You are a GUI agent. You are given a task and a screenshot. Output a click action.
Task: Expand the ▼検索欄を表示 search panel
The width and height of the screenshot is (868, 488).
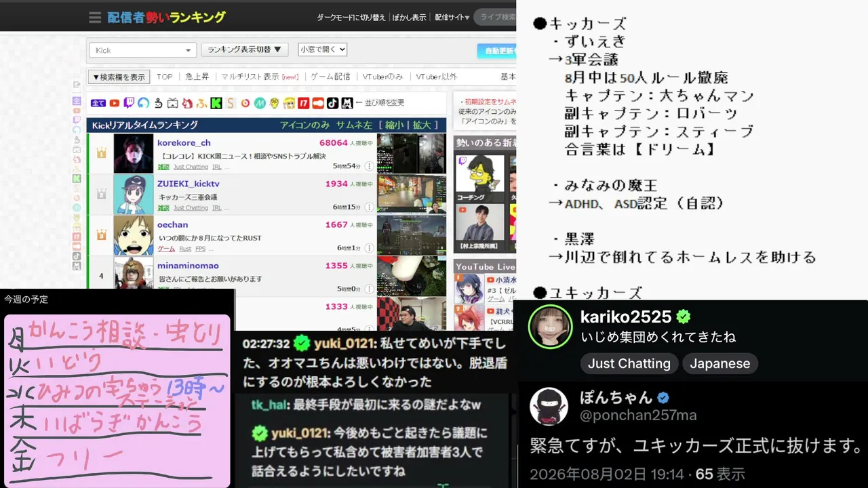119,77
